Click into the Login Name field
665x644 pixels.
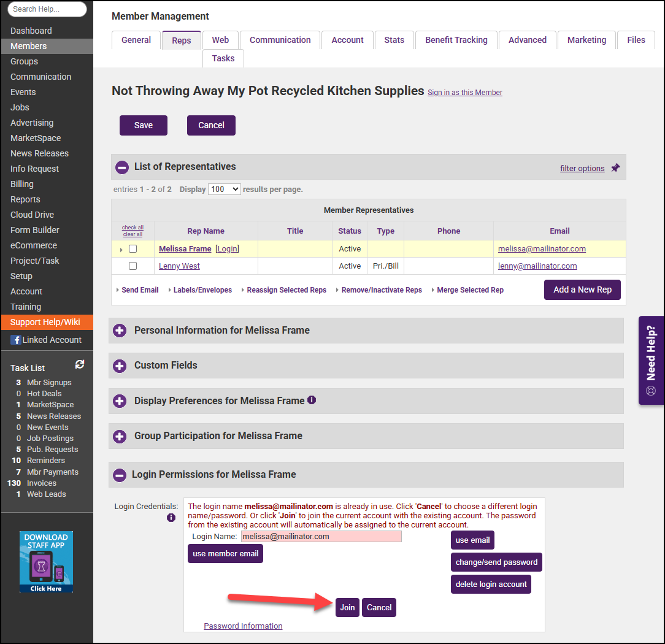[321, 536]
